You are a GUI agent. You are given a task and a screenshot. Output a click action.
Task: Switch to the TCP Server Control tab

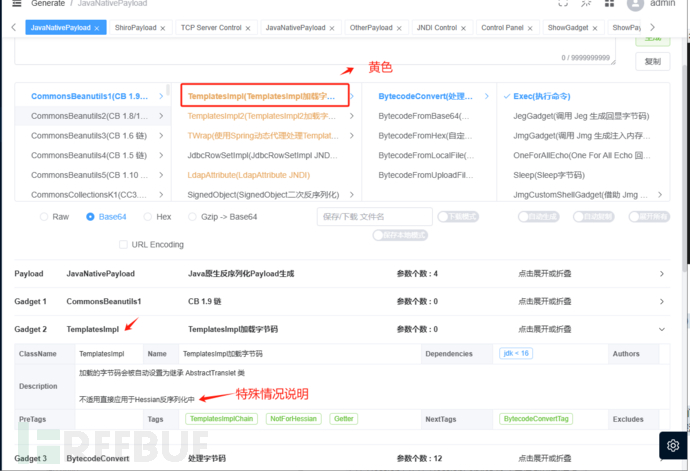[211, 28]
